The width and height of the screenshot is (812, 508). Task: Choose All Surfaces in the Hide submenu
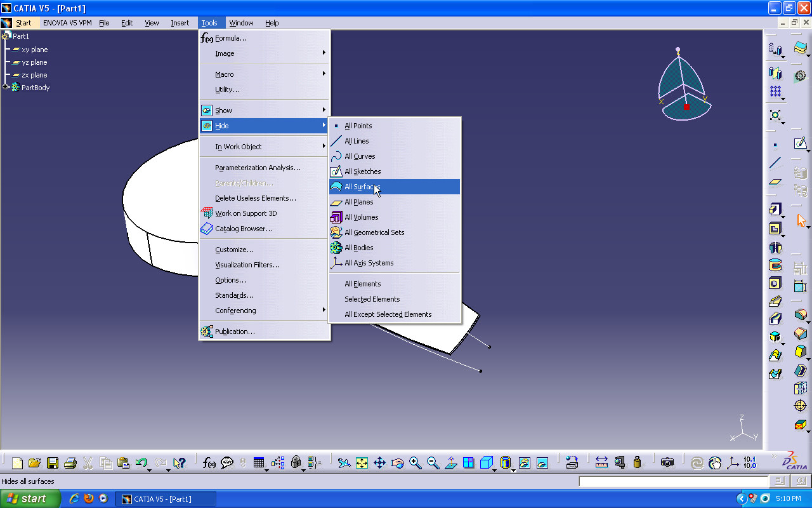tap(395, 187)
